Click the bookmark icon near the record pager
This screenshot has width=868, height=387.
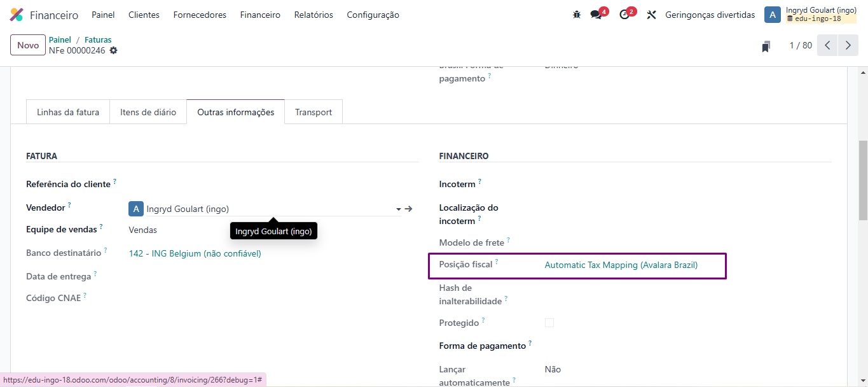[x=766, y=46]
